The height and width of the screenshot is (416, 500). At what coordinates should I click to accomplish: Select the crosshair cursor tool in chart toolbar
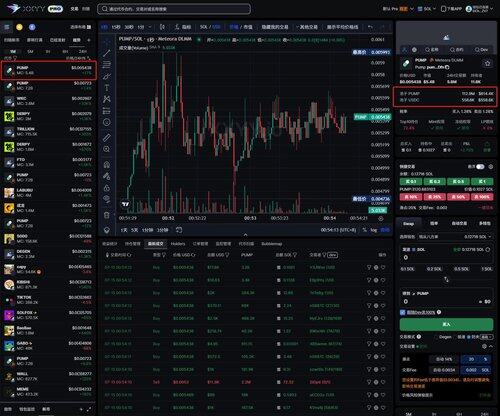[107, 42]
